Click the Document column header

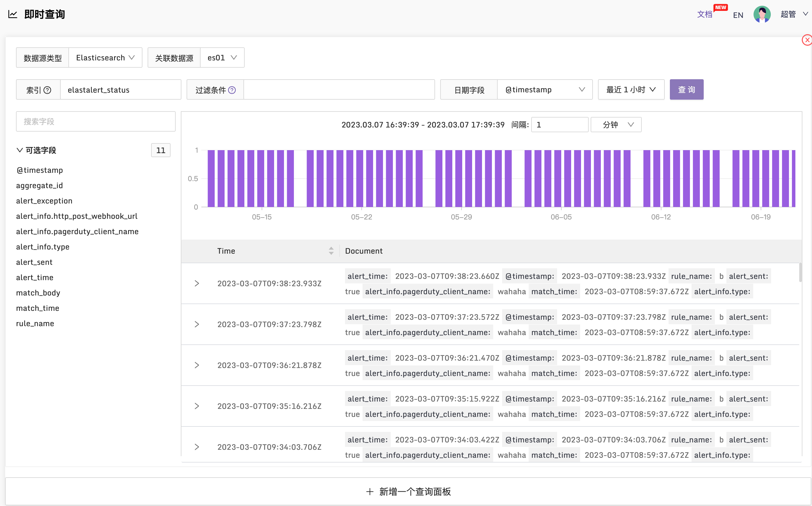364,251
